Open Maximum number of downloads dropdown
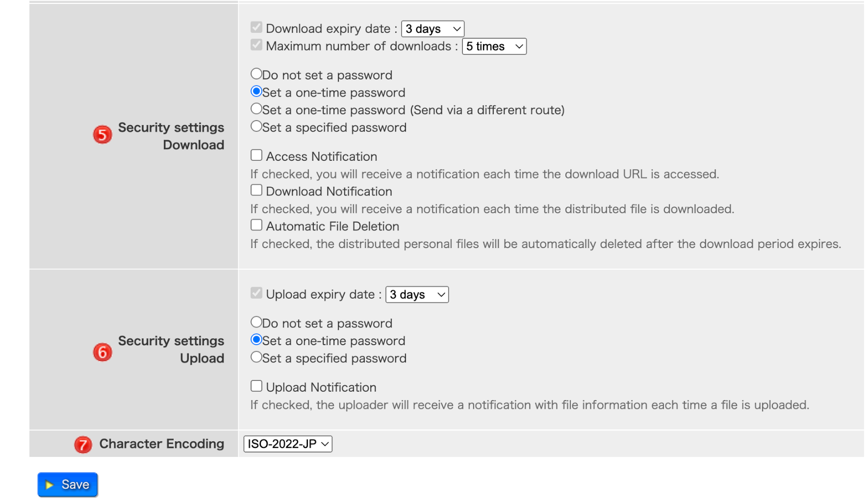The height and width of the screenshot is (504, 866). tap(494, 47)
